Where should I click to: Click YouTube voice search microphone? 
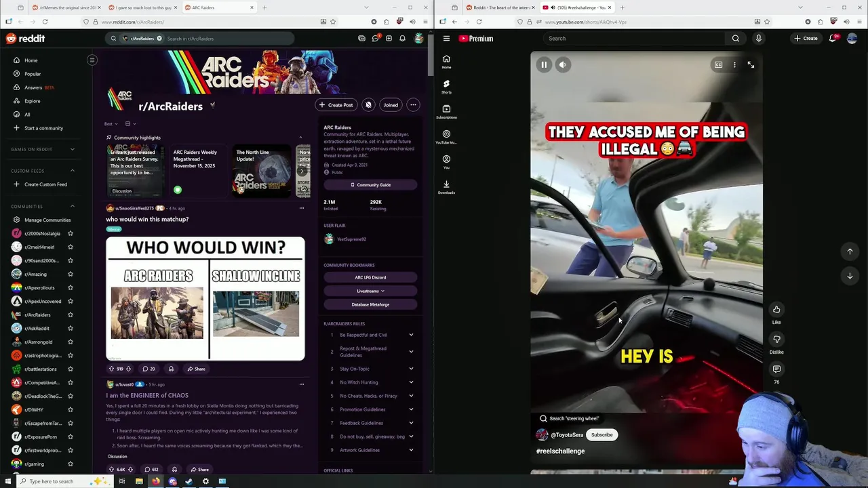pyautogui.click(x=759, y=39)
